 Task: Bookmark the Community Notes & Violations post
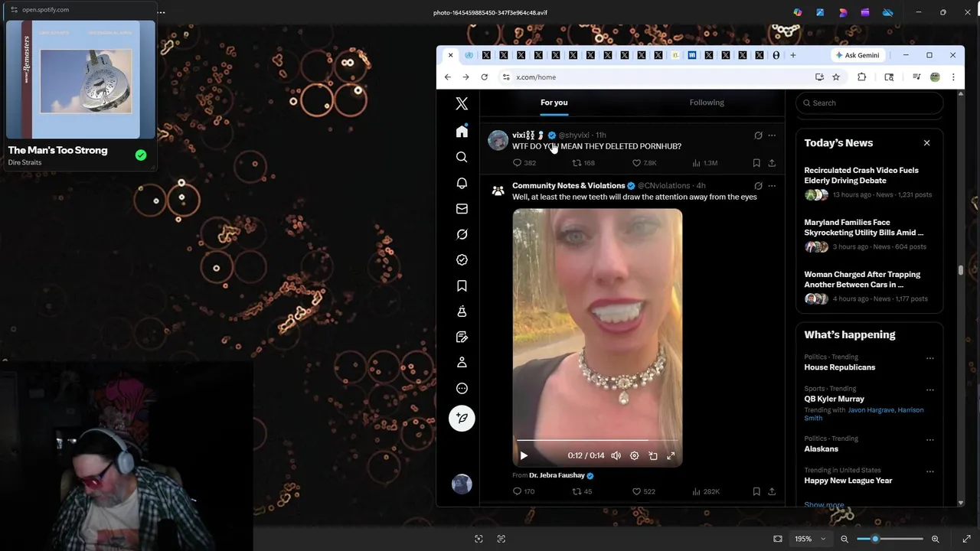[756, 491]
